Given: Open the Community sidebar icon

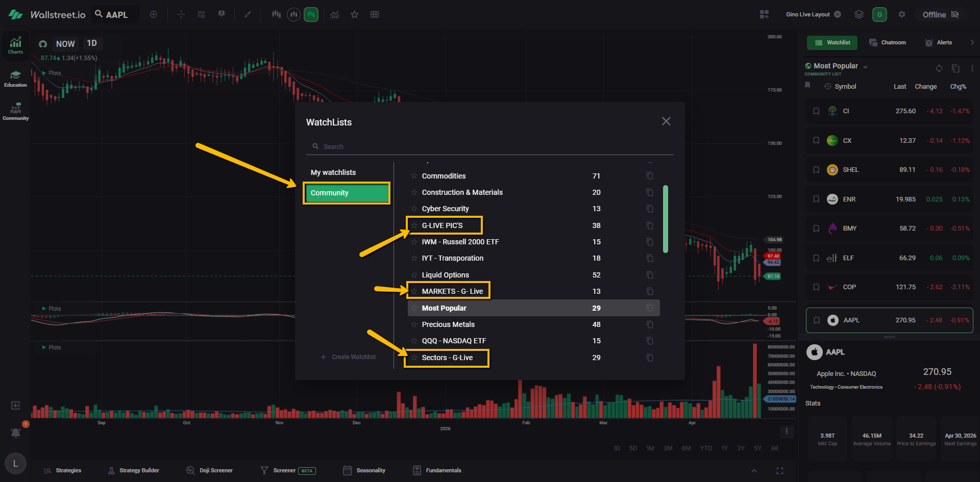Looking at the screenshot, I should click(15, 112).
